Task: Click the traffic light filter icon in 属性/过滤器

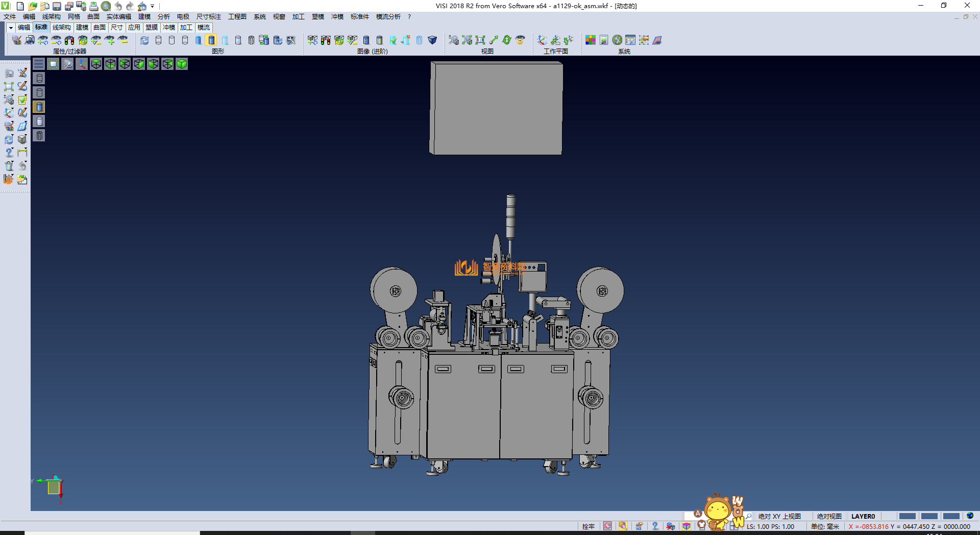Action: [69, 40]
